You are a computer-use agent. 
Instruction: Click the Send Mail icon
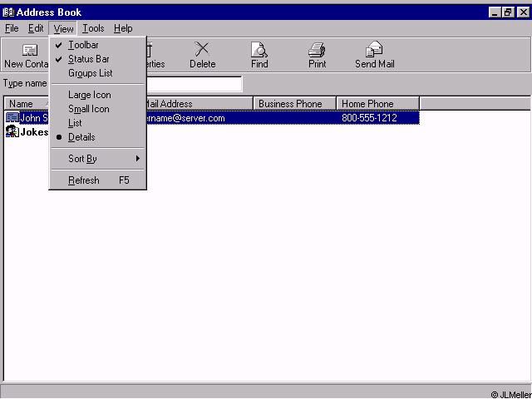point(374,51)
